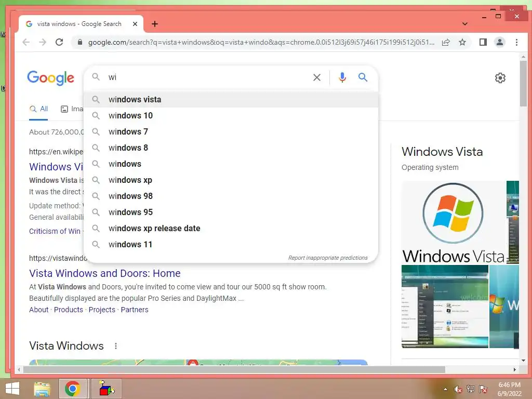Open new tab with plus button

tap(155, 24)
